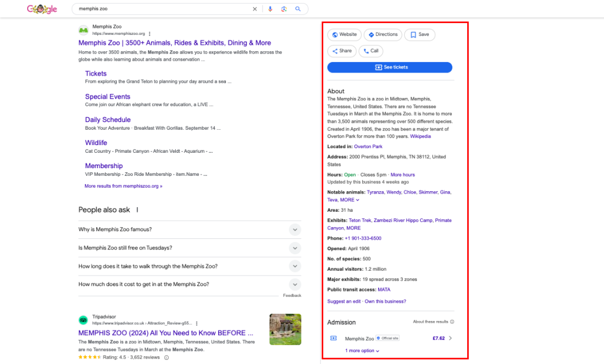
Task: Expand the question about Memphis Zoo admission cost
Action: (295, 284)
